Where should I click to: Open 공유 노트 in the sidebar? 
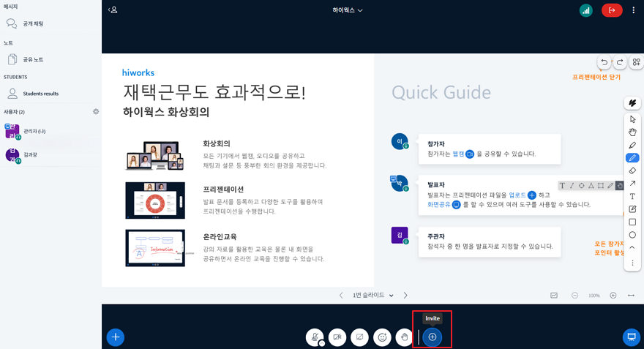tap(33, 59)
